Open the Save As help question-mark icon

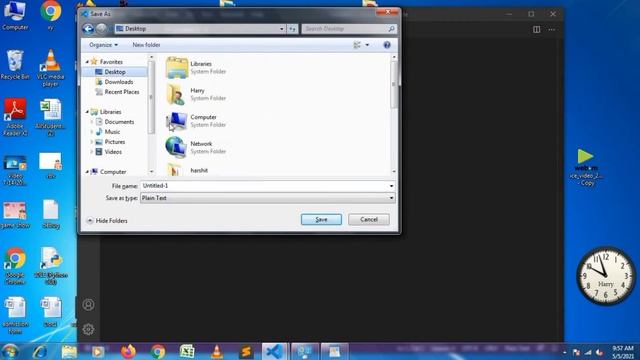pyautogui.click(x=387, y=45)
